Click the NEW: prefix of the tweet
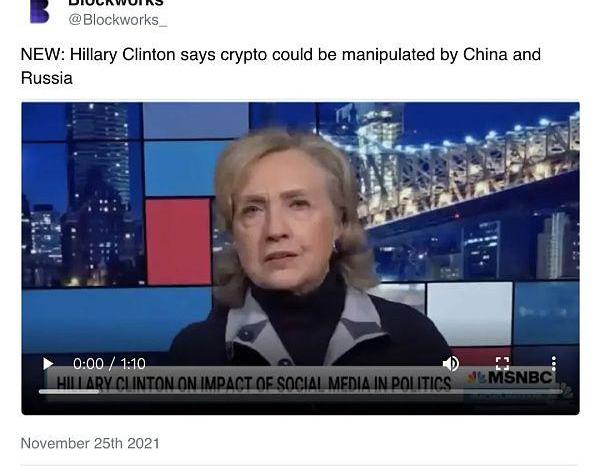Image resolution: width=600 pixels, height=472 pixels. [x=43, y=54]
